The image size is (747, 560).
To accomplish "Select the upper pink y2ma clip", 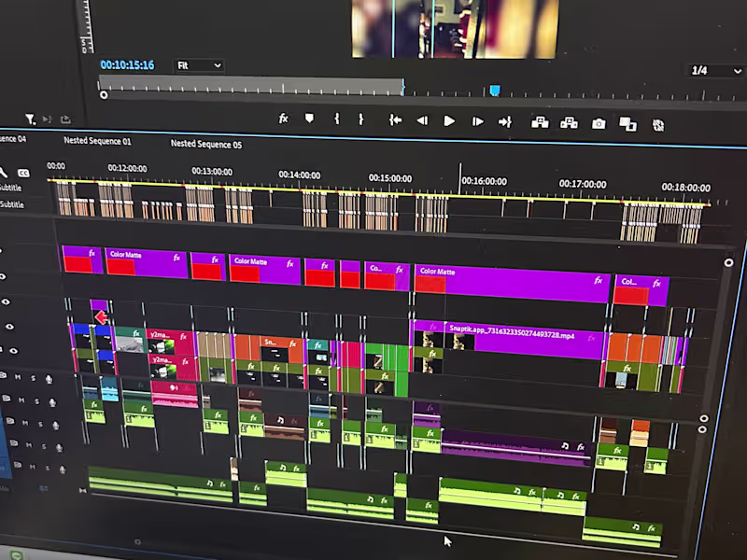I will coord(172,342).
